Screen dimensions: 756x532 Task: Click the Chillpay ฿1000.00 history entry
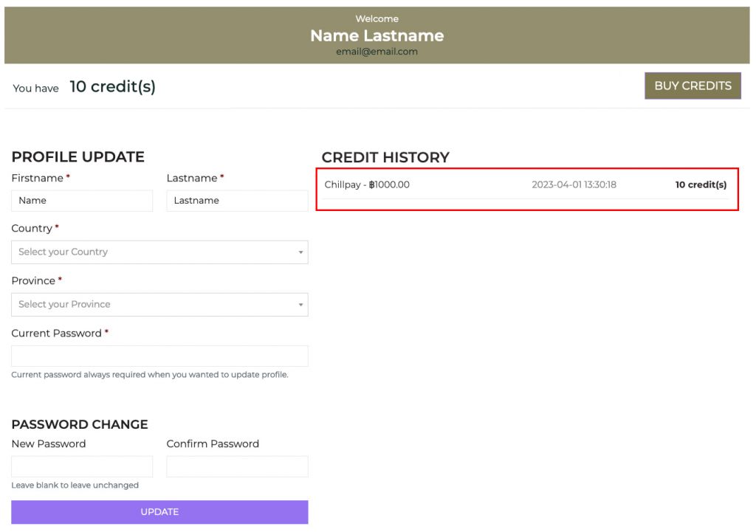coord(367,185)
